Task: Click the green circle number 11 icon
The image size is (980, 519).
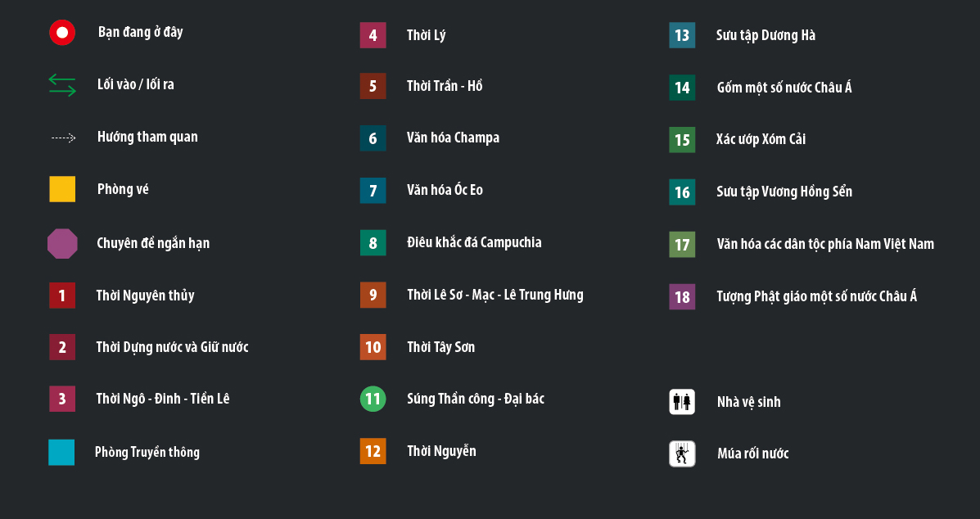Action: pos(373,399)
